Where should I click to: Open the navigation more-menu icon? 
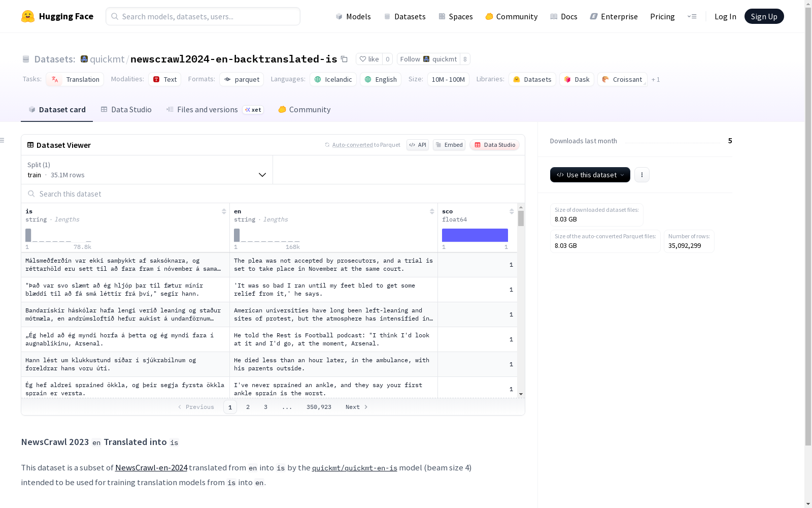692,16
